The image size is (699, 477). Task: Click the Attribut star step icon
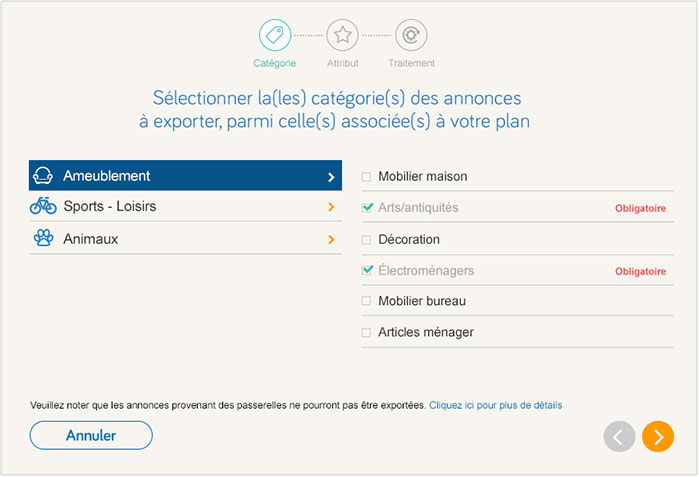coord(343,35)
